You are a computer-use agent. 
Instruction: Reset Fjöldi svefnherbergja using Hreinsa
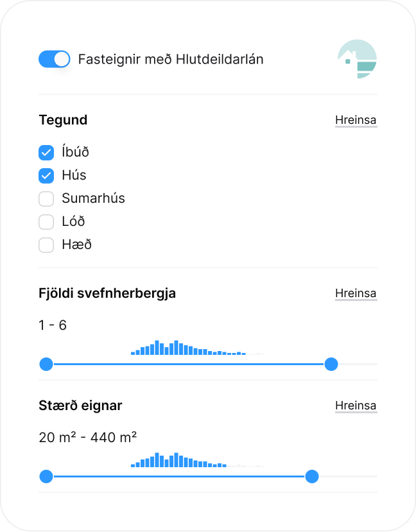pos(356,294)
